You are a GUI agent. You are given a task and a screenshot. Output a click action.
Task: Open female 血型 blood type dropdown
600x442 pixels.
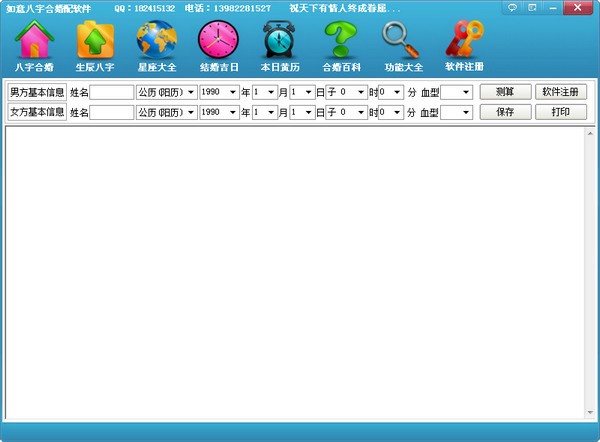click(x=457, y=113)
